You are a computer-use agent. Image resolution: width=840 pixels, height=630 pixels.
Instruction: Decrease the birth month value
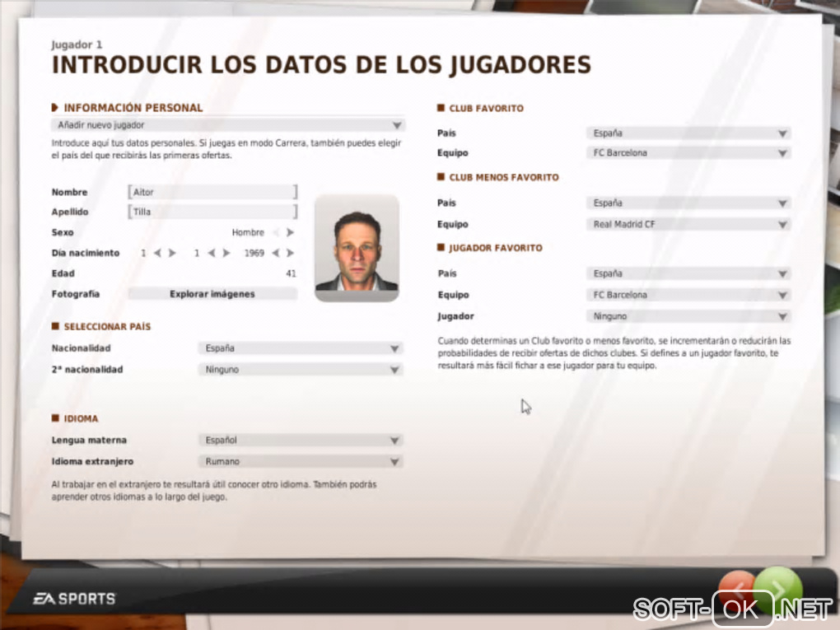212,253
